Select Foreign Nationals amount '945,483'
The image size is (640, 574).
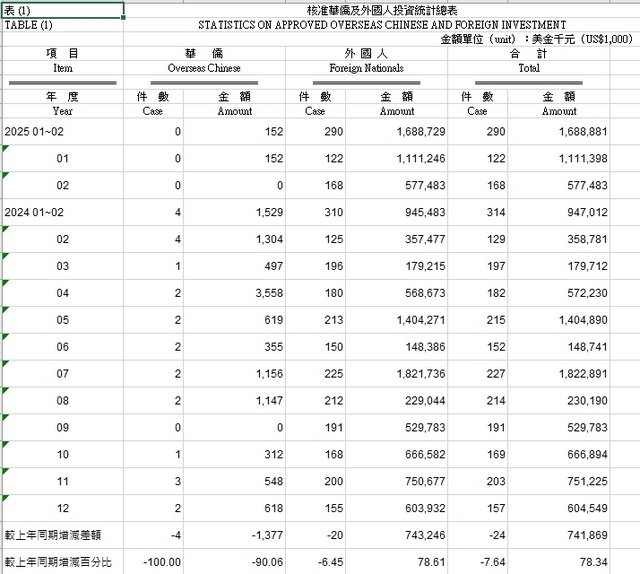tap(397, 212)
